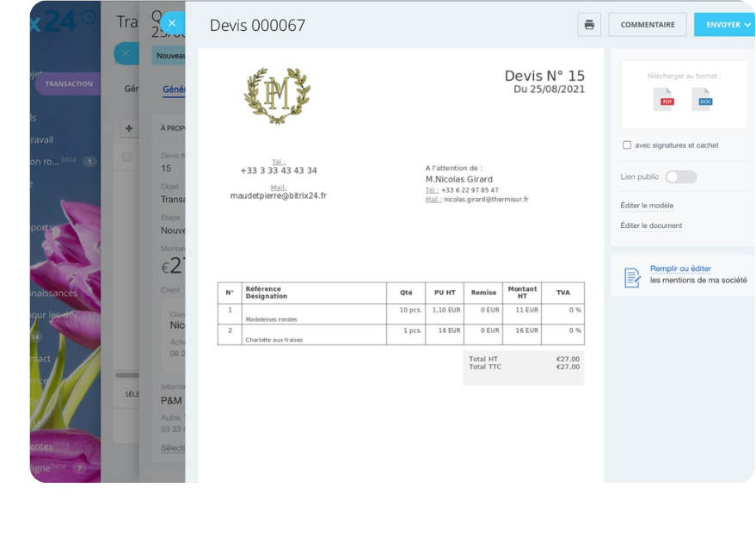
Task: Click the 'Éditer le document' link
Action: point(651,225)
